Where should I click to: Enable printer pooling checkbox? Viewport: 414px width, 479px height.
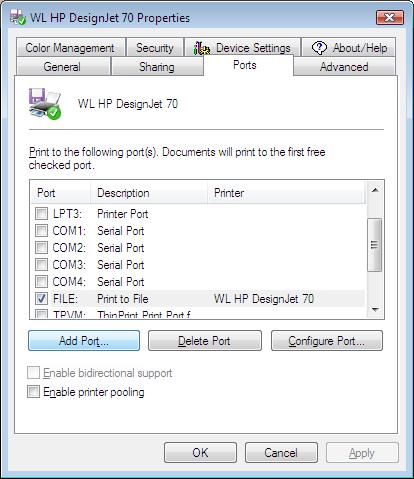point(34,392)
